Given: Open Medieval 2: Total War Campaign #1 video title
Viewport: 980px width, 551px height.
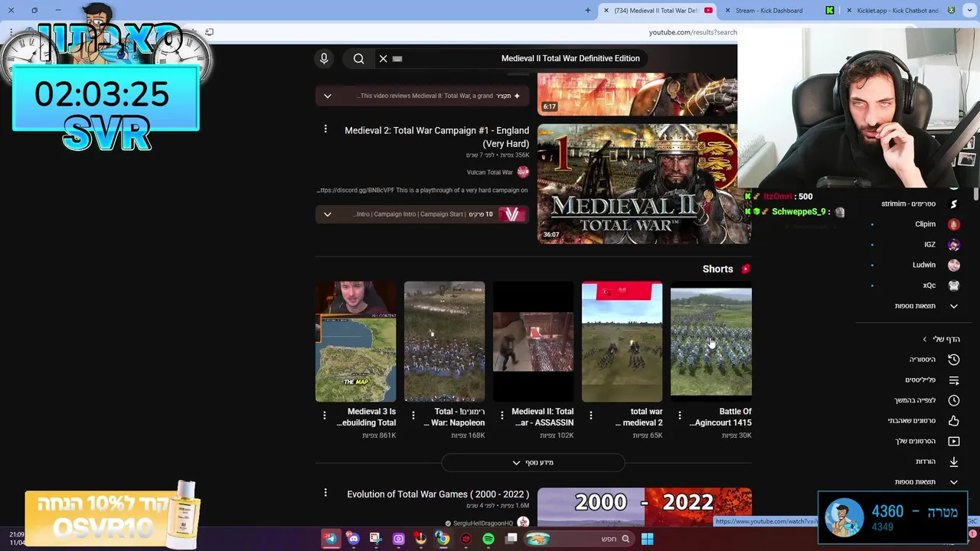Looking at the screenshot, I should 436,137.
